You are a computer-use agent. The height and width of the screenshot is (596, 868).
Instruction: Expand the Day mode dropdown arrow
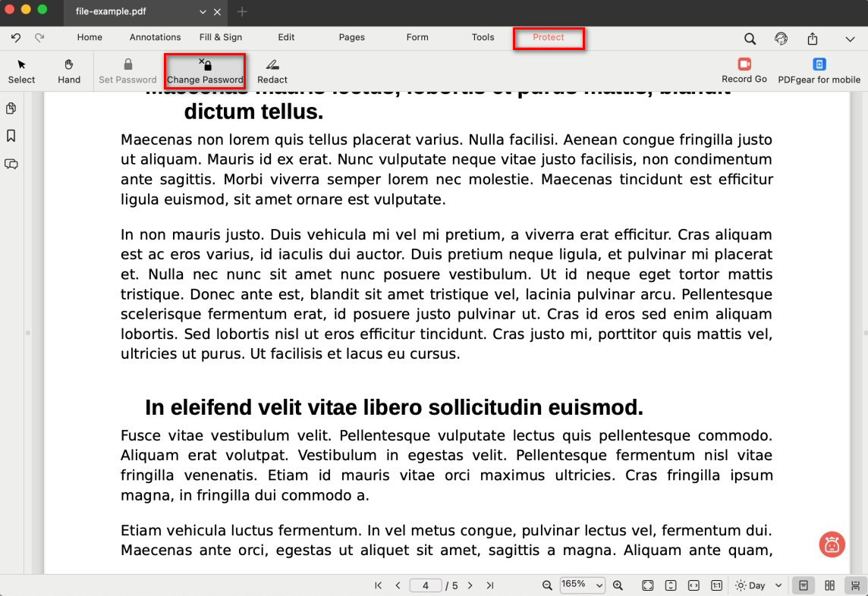coord(778,585)
